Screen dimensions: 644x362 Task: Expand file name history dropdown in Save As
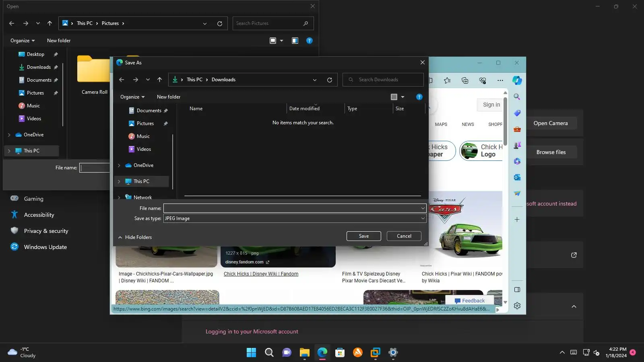pos(423,208)
